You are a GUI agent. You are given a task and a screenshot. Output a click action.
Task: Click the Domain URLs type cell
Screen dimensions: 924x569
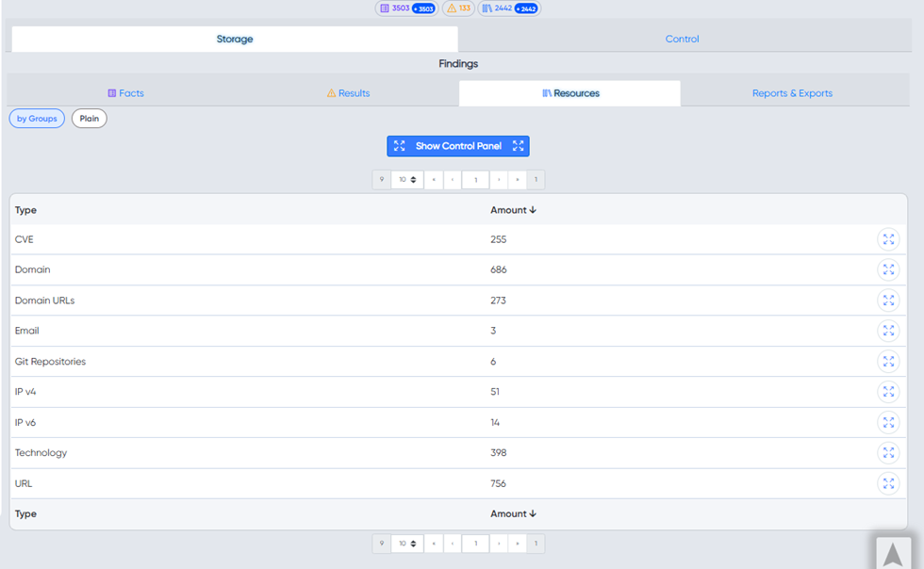[x=45, y=301]
